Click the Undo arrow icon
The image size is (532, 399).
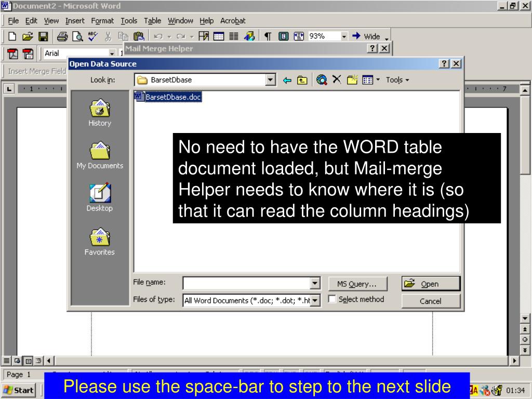coord(158,36)
